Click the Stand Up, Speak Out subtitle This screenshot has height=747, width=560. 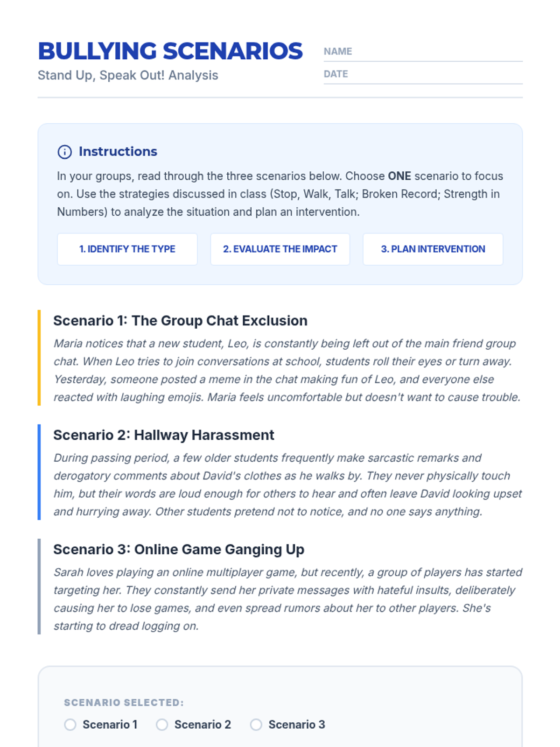click(x=128, y=75)
